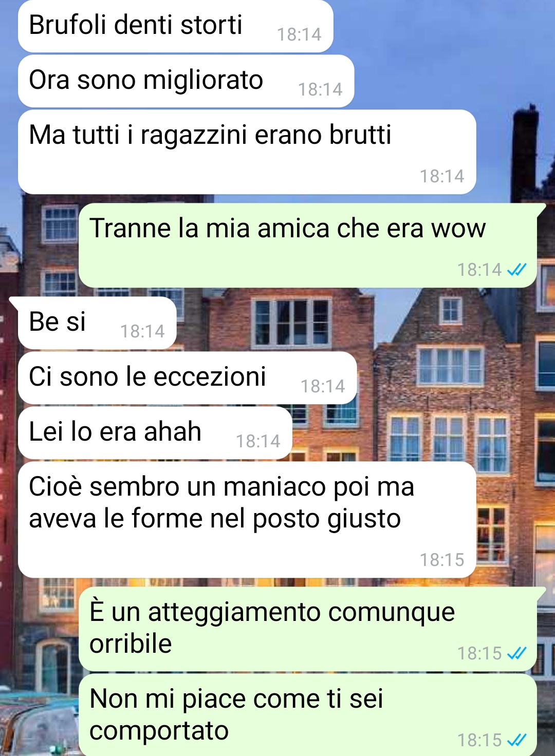This screenshot has width=555, height=756.
Task: Select the "Cioè sembro un maniaco" message
Action: [247, 520]
